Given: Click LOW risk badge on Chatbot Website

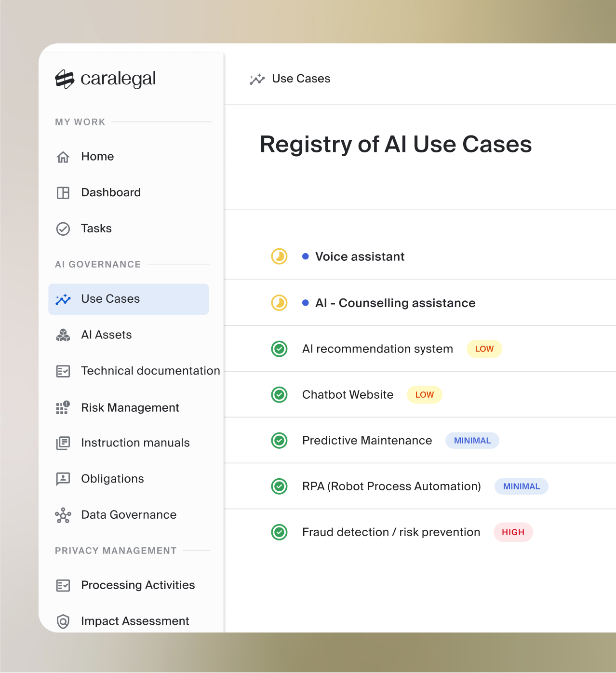Looking at the screenshot, I should [425, 395].
